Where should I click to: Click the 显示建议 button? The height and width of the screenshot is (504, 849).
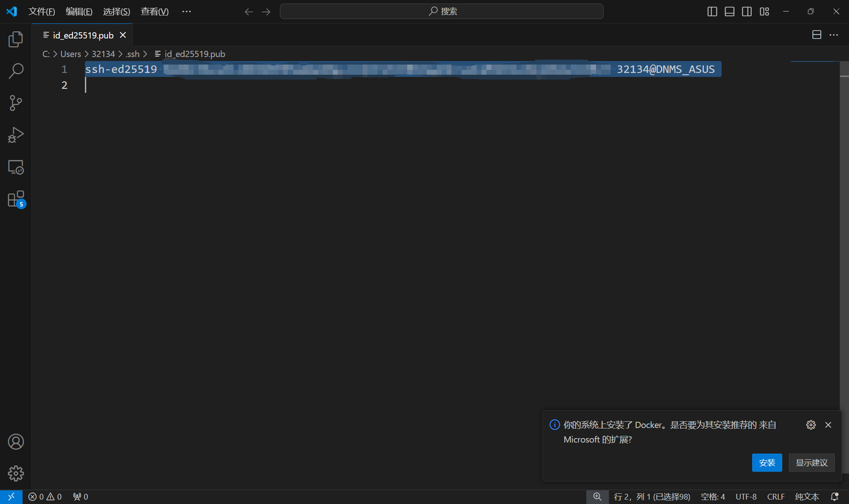811,462
